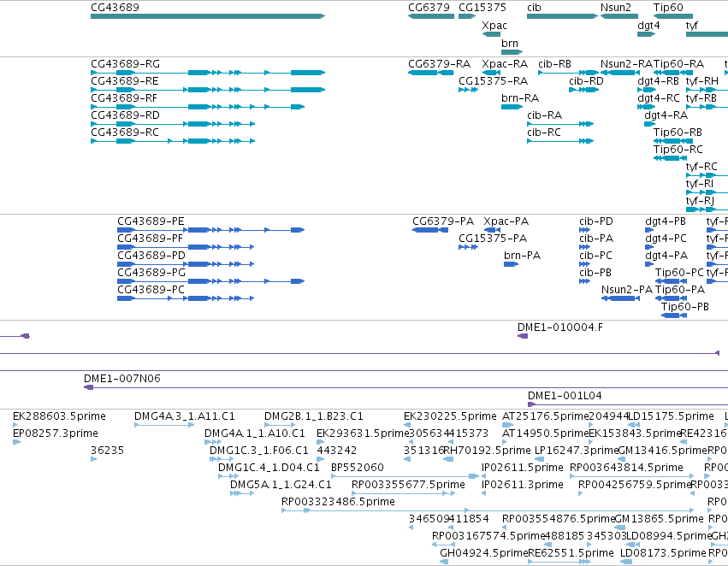Select the tyf-RC transcript
The width and height of the screenshot is (728, 566).
(707, 175)
